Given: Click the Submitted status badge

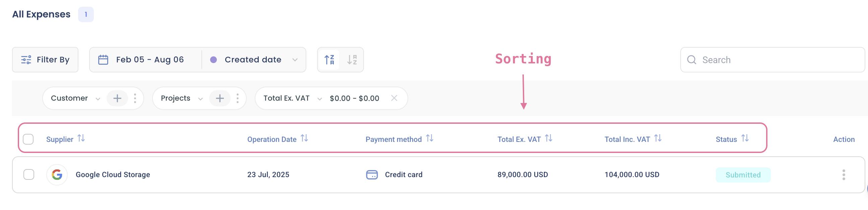Looking at the screenshot, I should tap(743, 174).
